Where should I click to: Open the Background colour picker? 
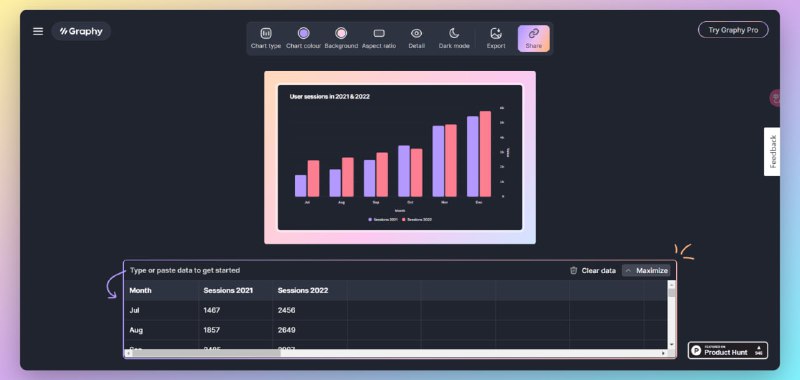pos(341,38)
